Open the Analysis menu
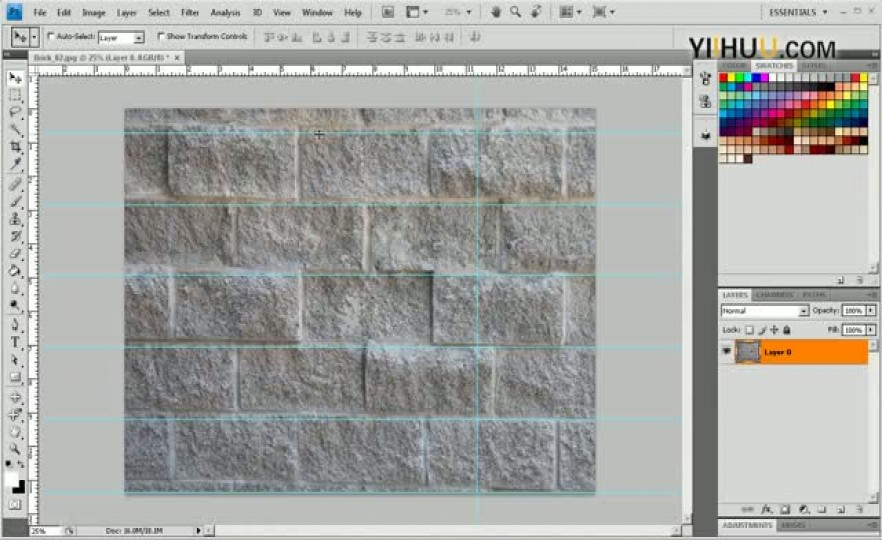Viewport: 882px width, 540px height. click(x=225, y=12)
